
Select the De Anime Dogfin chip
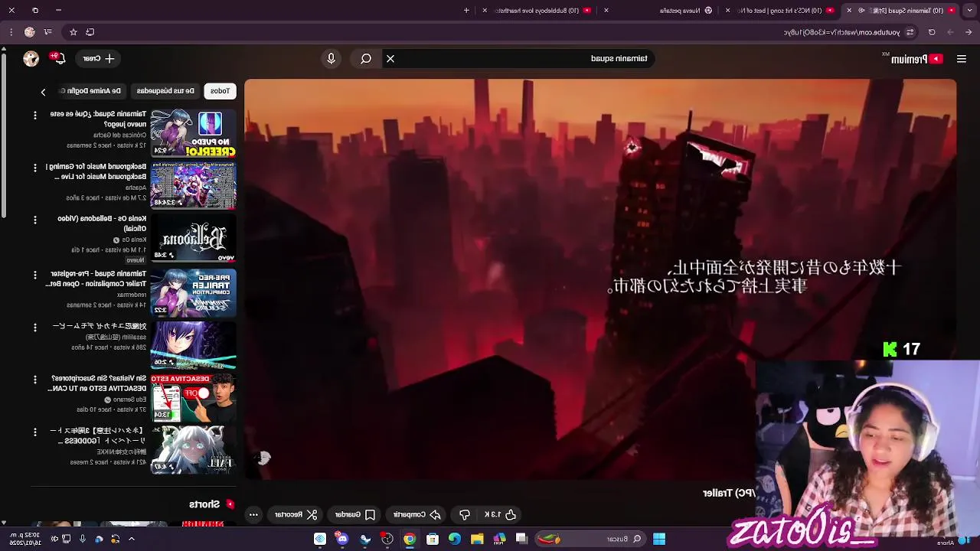click(x=93, y=90)
